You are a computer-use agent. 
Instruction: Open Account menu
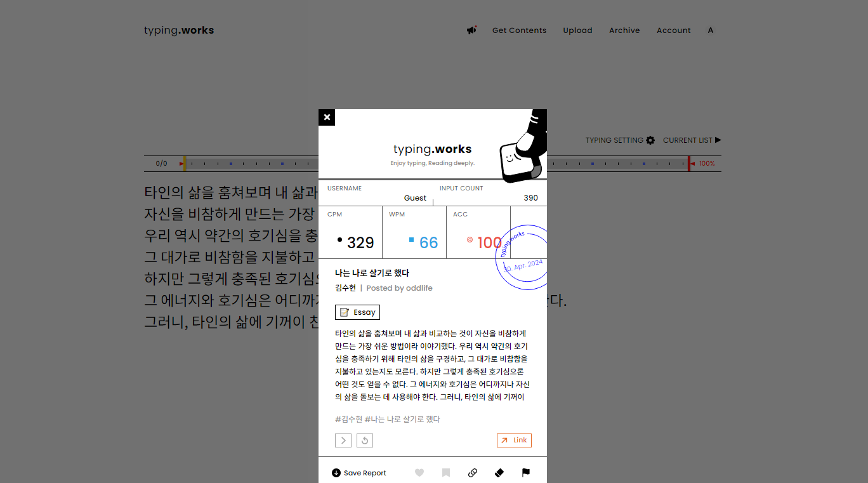[673, 30]
